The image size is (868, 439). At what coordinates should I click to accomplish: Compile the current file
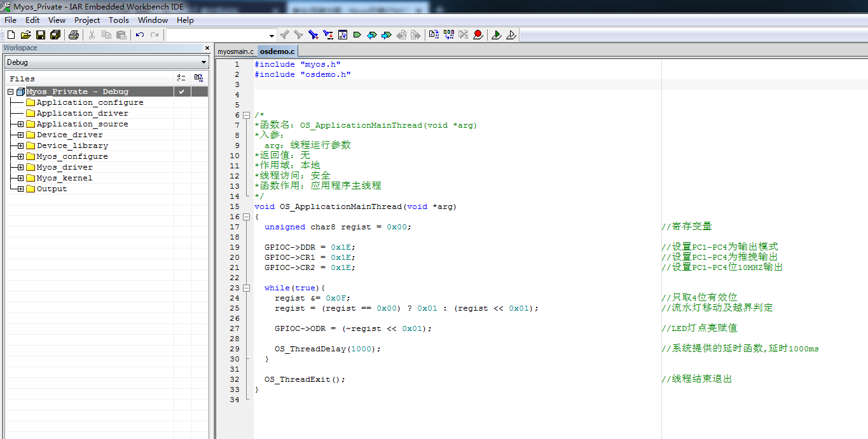coord(434,35)
